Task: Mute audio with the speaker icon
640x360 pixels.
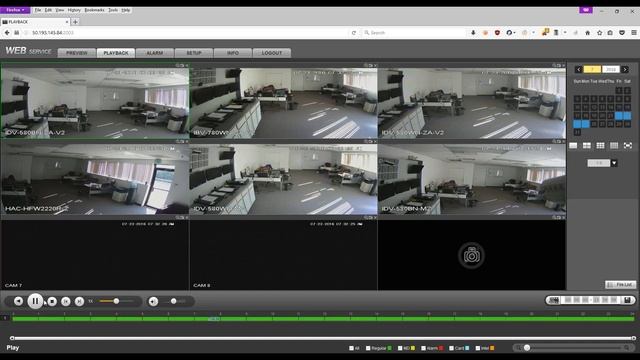Action: click(x=153, y=302)
